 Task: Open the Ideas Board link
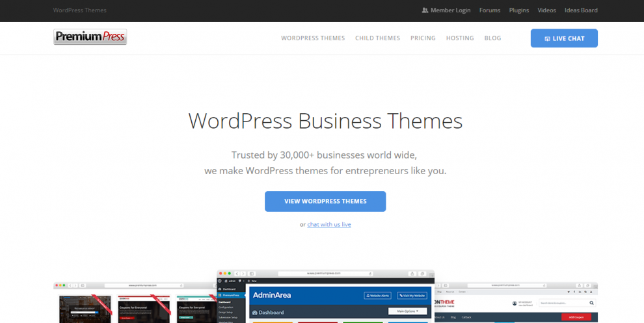(580, 10)
